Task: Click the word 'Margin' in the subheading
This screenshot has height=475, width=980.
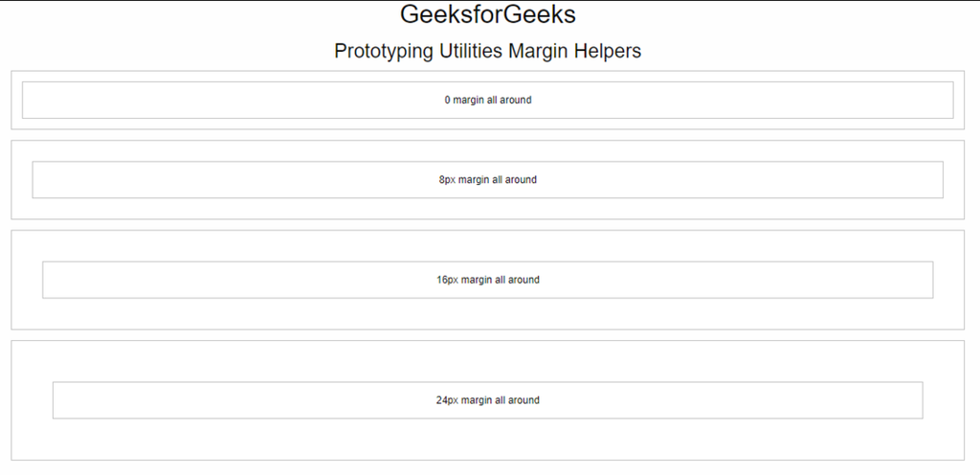Action: pyautogui.click(x=538, y=52)
